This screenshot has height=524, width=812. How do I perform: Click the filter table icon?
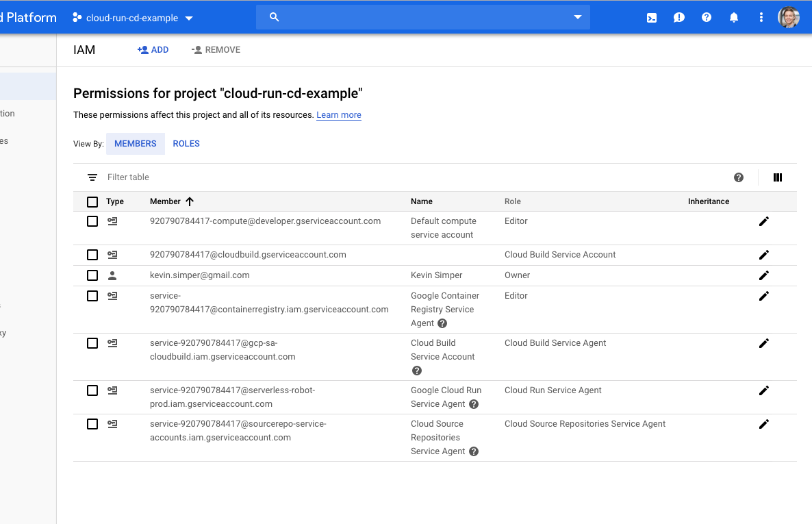92,177
